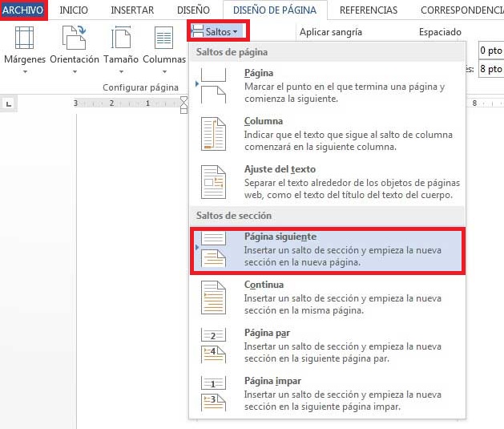The height and width of the screenshot is (429, 504).
Task: Click the Página impar icon
Action: coord(213,394)
